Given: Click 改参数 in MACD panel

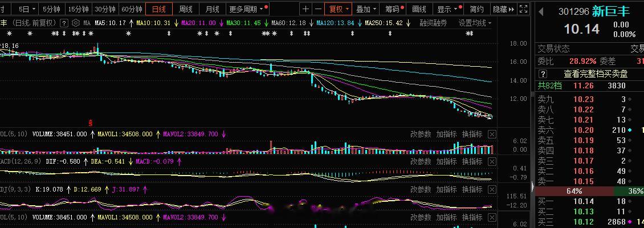Looking at the screenshot, I should tap(421, 162).
